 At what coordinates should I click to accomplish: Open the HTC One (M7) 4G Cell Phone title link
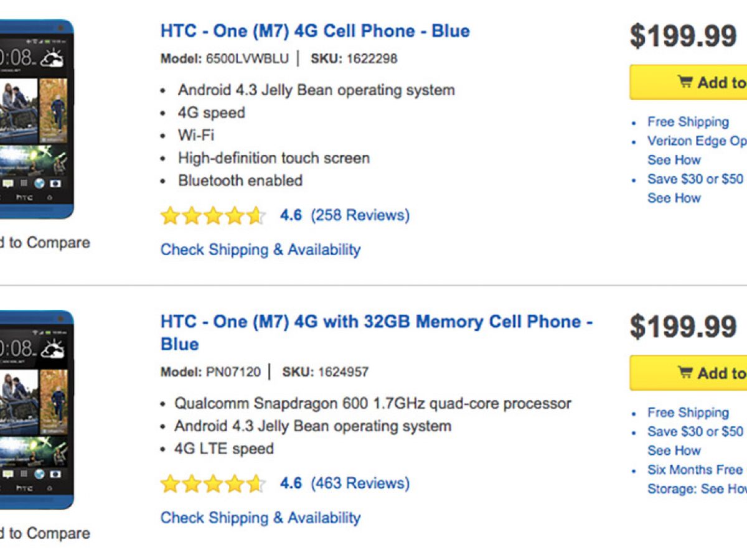pos(315,31)
